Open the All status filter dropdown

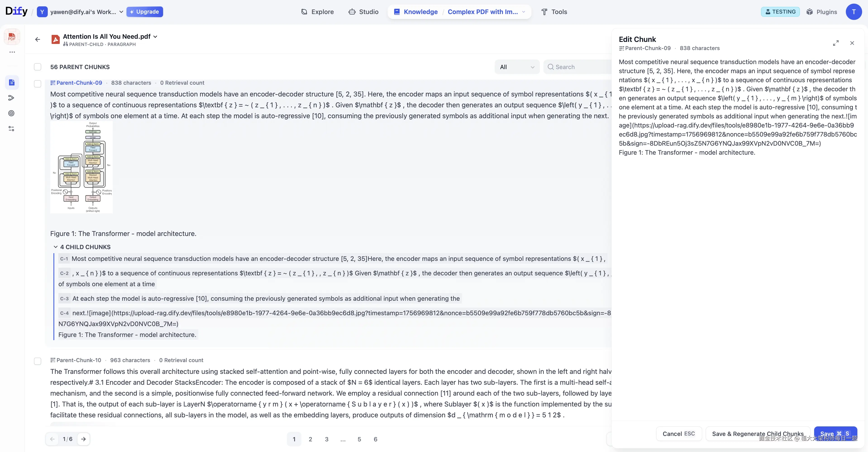coord(517,67)
